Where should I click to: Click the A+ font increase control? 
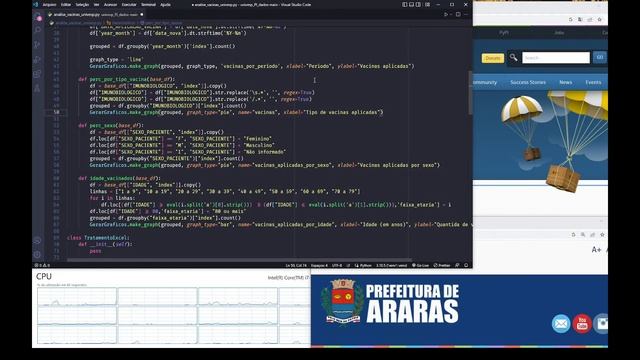(x=596, y=249)
